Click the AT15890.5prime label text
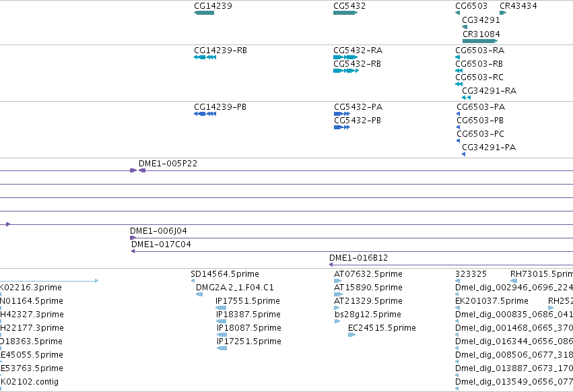 click(x=368, y=288)
